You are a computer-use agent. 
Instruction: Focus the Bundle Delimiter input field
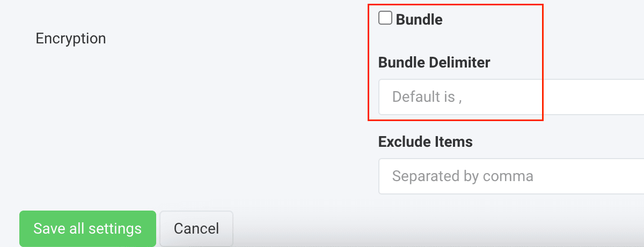510,97
